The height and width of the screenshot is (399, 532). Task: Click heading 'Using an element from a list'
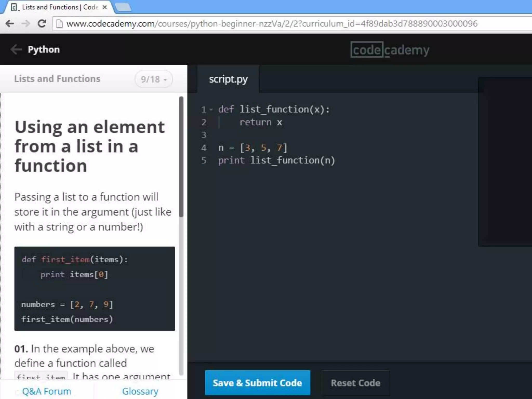(89, 146)
